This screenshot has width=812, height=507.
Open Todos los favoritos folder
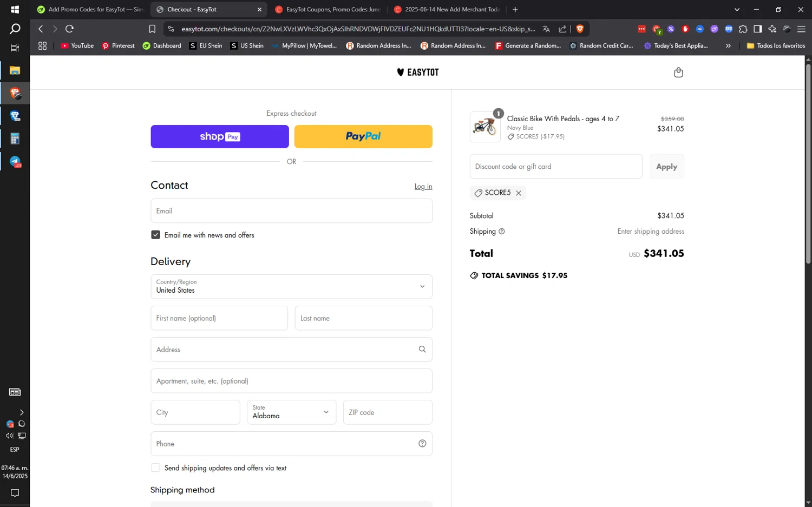tap(776, 46)
